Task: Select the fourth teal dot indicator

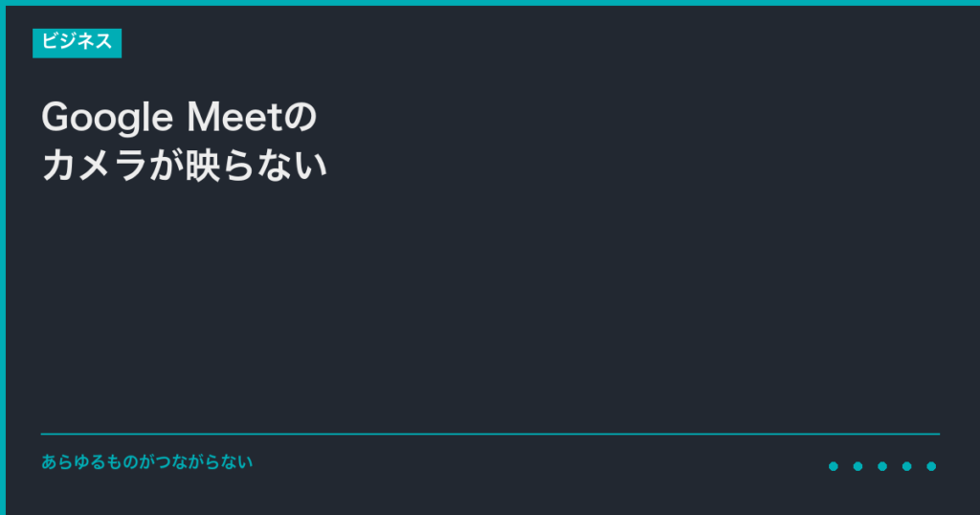Action: 906,466
